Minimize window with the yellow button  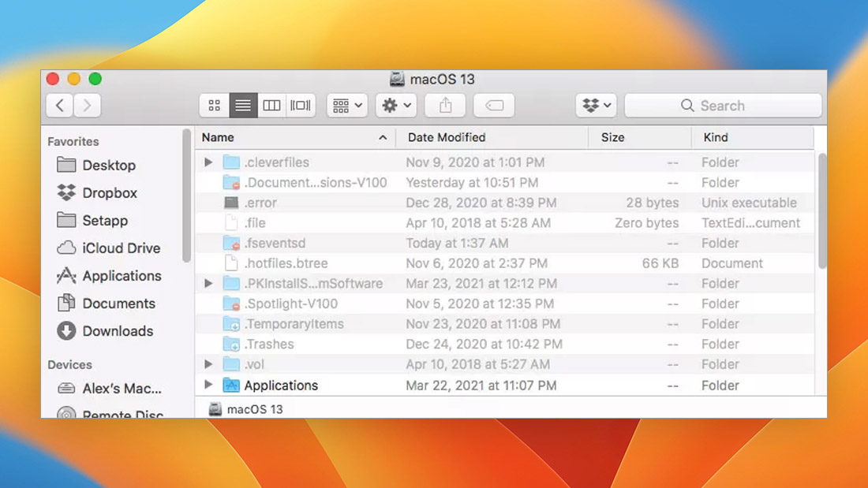tap(73, 79)
